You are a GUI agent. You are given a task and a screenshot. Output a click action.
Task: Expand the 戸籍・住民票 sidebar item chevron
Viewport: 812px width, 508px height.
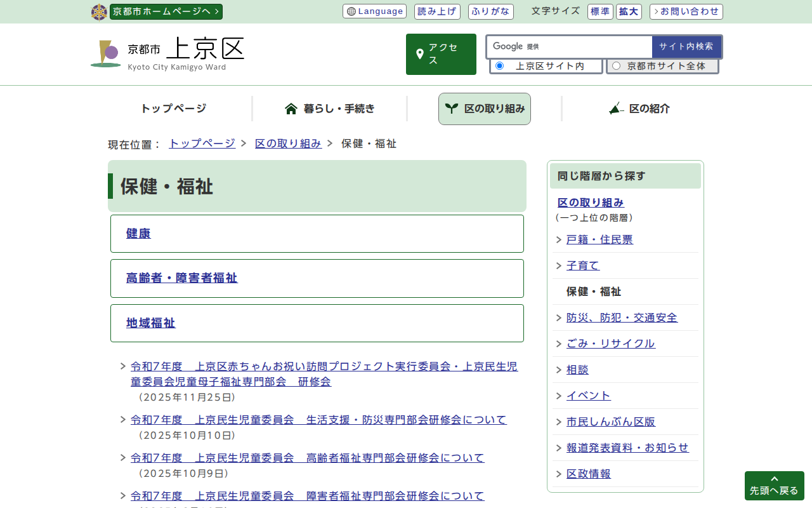[559, 240]
